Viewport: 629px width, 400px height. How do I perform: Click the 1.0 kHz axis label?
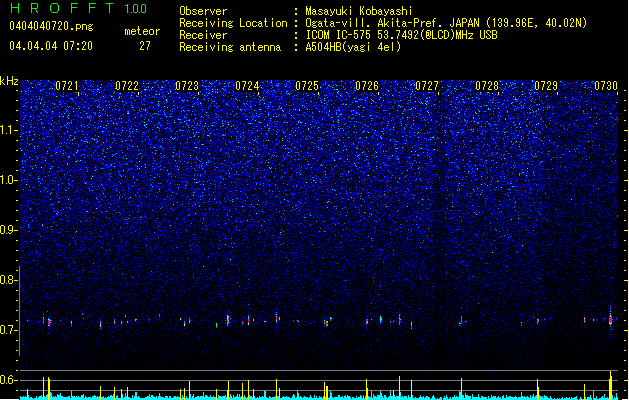click(x=9, y=180)
